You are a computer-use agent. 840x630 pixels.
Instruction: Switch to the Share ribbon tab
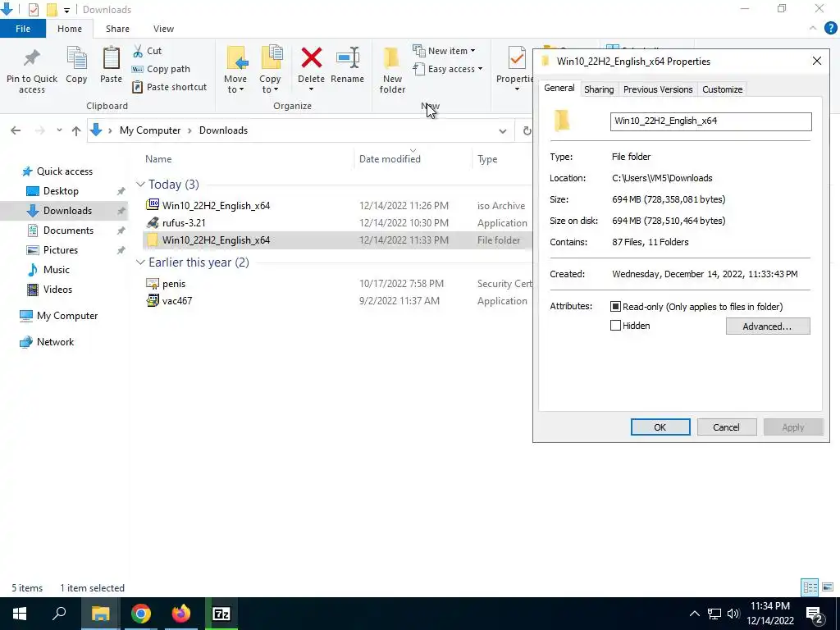(x=117, y=29)
